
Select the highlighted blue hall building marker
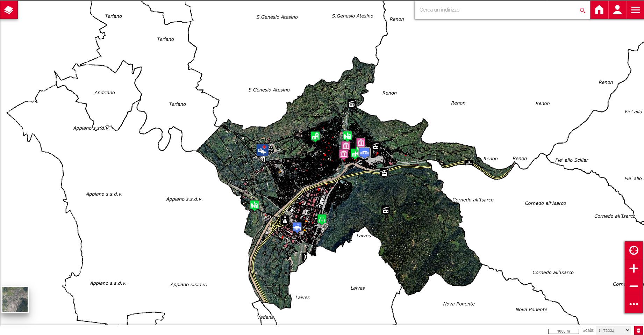(365, 153)
